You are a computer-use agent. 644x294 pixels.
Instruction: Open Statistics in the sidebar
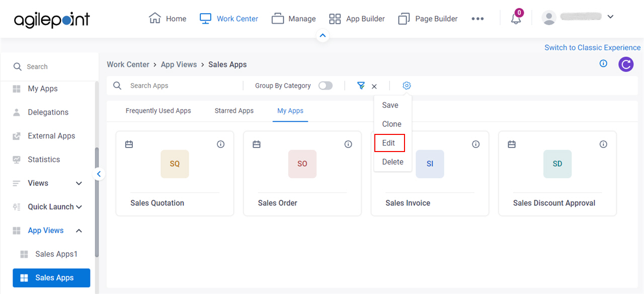[44, 160]
